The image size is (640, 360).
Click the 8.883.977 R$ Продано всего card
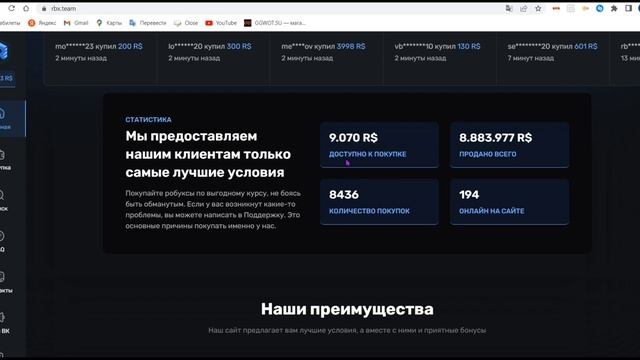point(509,145)
